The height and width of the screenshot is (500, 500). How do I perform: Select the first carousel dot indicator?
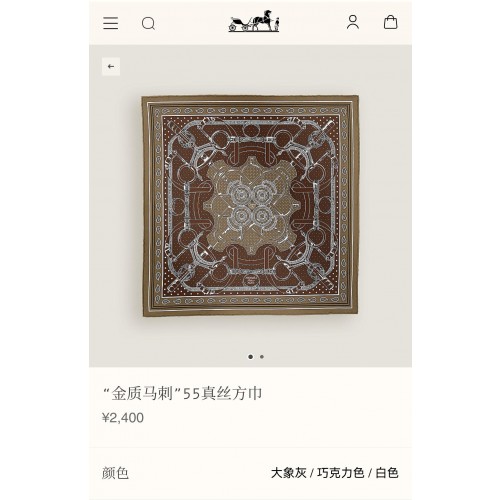click(x=251, y=357)
